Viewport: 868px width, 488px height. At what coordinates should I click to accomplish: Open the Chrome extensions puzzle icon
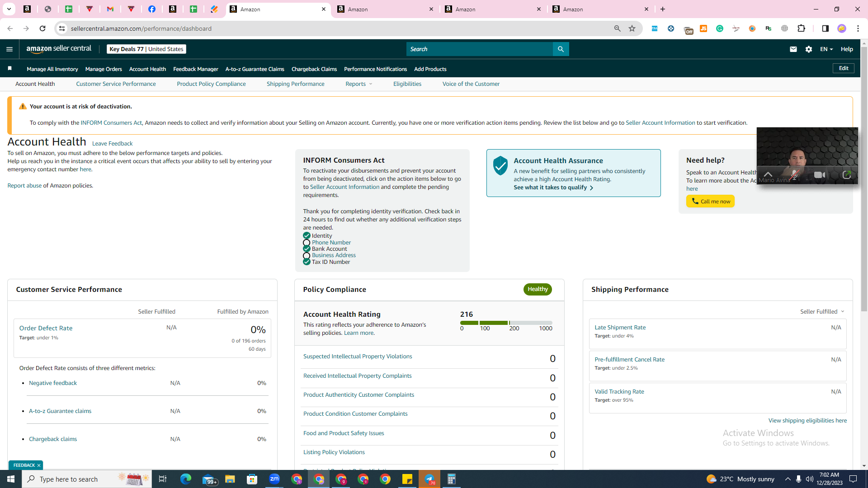click(801, 28)
